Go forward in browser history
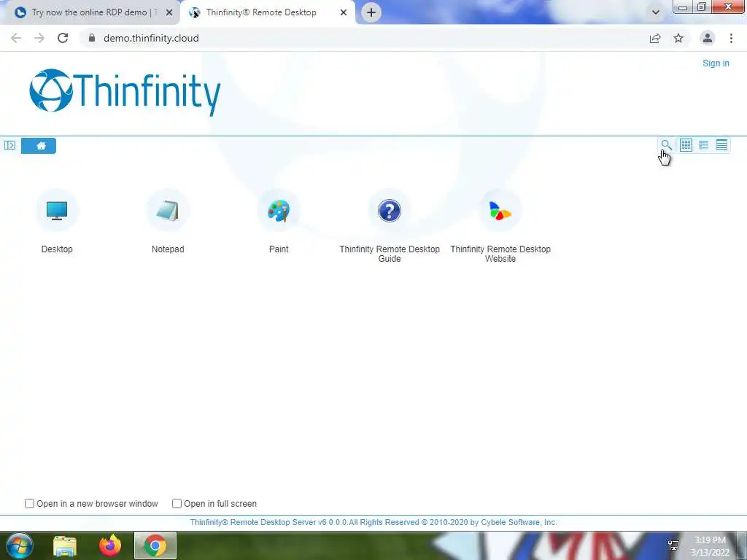 click(39, 38)
